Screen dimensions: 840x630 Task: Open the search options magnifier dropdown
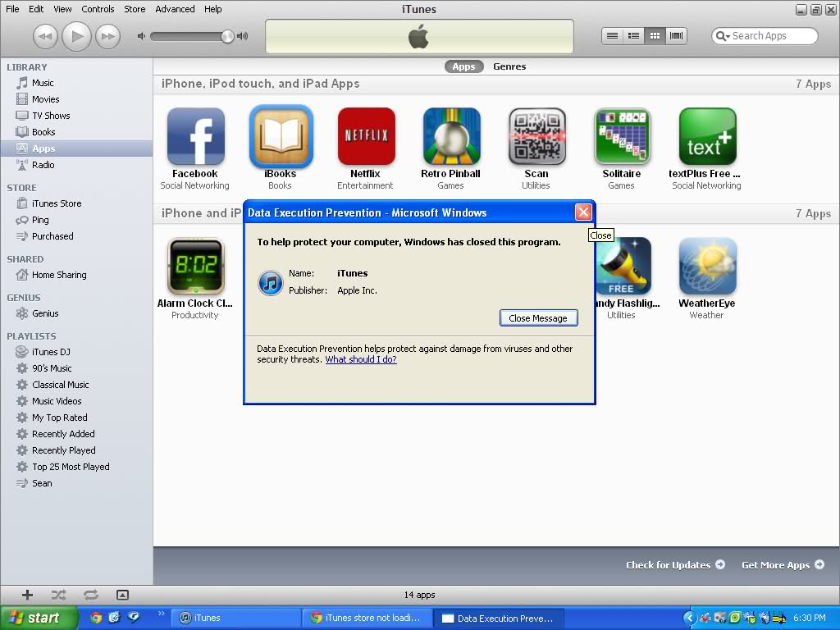[x=723, y=36]
